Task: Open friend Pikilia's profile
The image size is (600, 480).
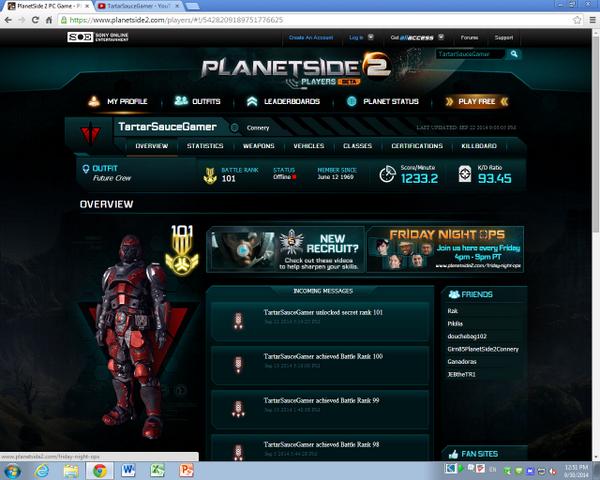Action: pyautogui.click(x=455, y=324)
